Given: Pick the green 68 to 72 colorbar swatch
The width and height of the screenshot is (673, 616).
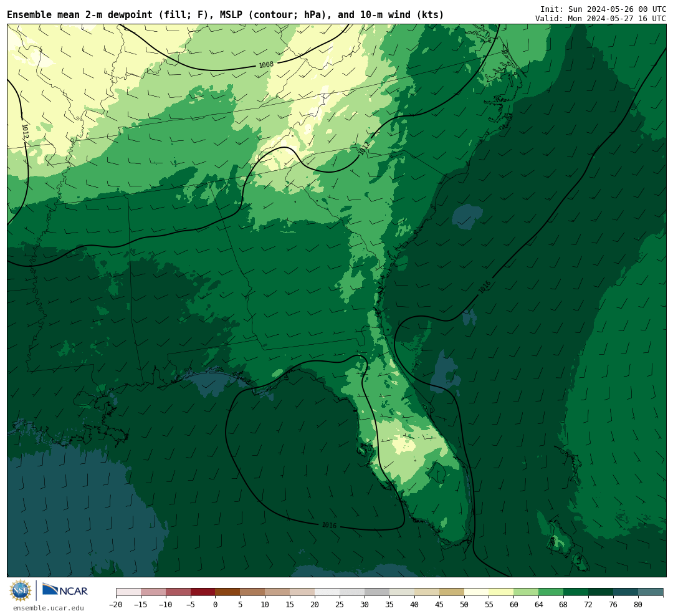Looking at the screenshot, I should click(x=576, y=592).
